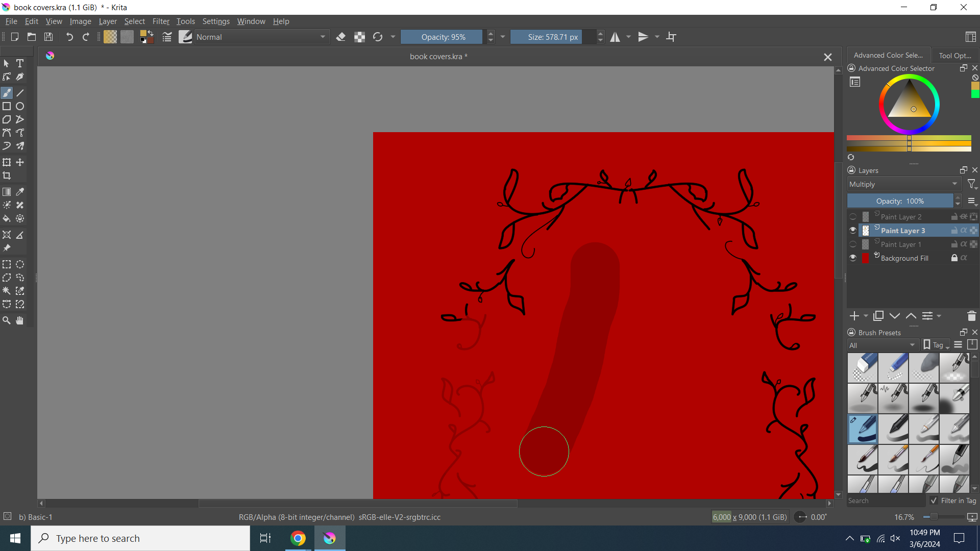
Task: Select the Gradient tool
Action: (x=7, y=192)
